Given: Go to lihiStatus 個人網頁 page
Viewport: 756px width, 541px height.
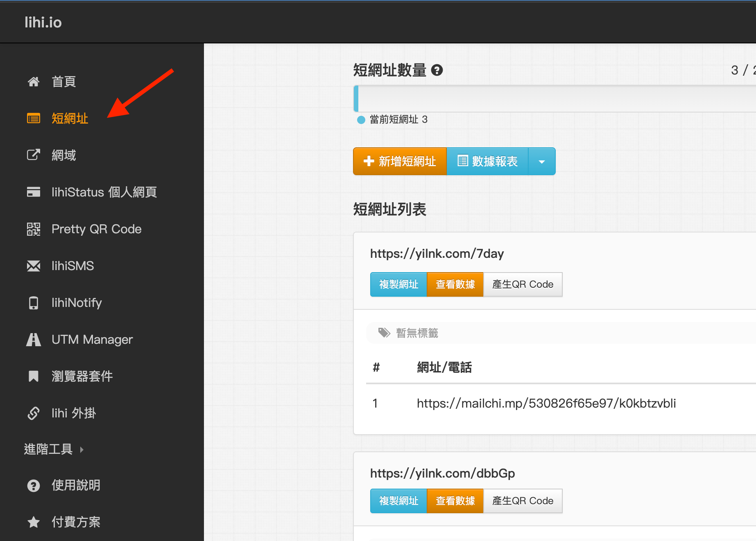Looking at the screenshot, I should [x=104, y=192].
